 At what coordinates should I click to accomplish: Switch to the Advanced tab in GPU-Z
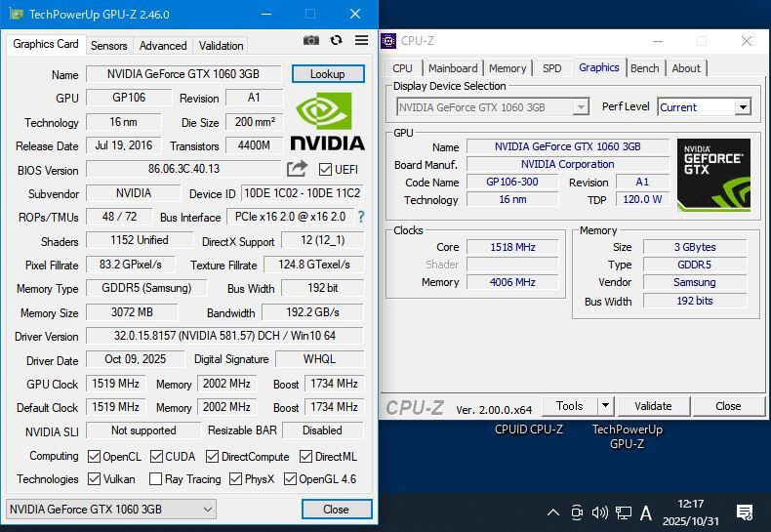[163, 46]
